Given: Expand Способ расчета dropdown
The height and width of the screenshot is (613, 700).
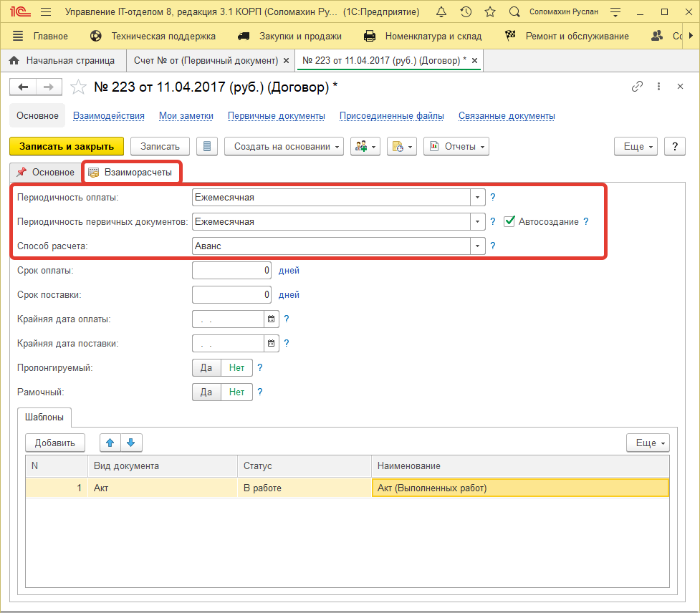Looking at the screenshot, I should tap(477, 246).
